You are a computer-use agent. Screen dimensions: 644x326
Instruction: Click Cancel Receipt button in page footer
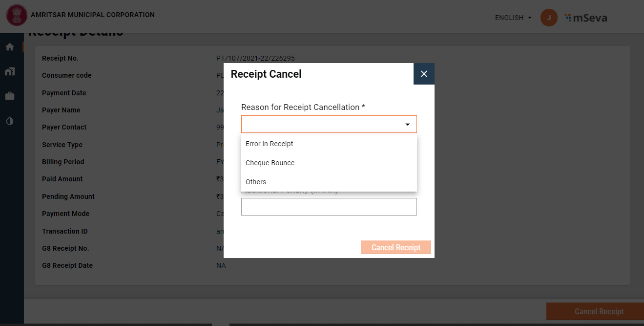tap(599, 311)
